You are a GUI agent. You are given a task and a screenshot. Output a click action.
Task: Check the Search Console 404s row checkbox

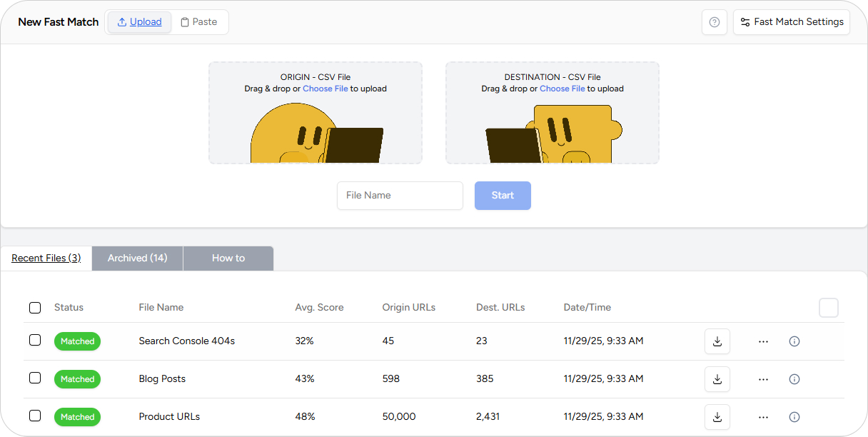[35, 341]
